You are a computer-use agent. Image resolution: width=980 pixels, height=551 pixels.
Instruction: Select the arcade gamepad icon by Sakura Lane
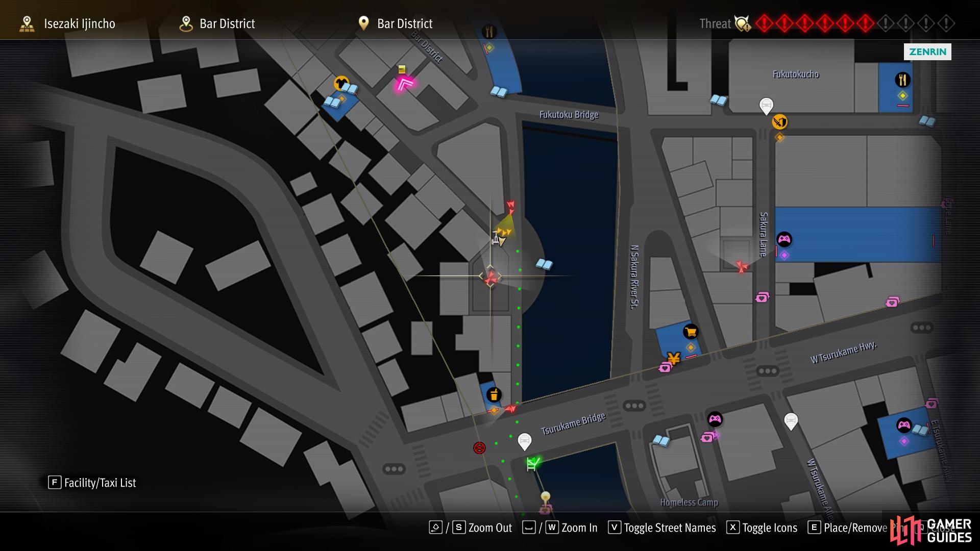pos(784,239)
